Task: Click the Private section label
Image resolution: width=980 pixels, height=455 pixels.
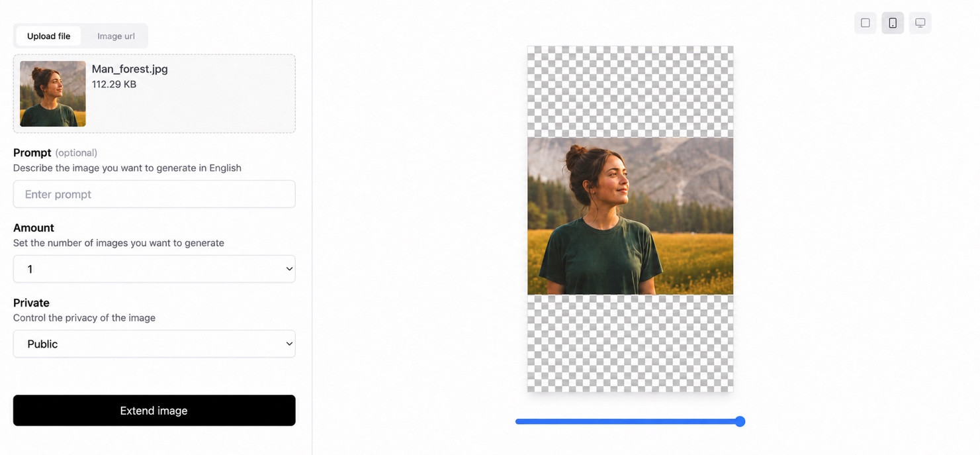Action: pos(31,303)
